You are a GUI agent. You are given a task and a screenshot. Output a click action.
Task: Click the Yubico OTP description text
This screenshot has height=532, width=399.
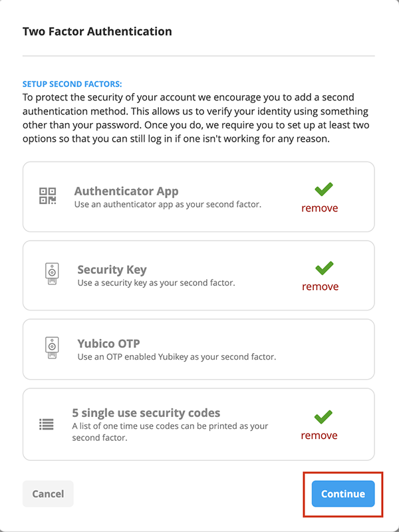[176, 357]
